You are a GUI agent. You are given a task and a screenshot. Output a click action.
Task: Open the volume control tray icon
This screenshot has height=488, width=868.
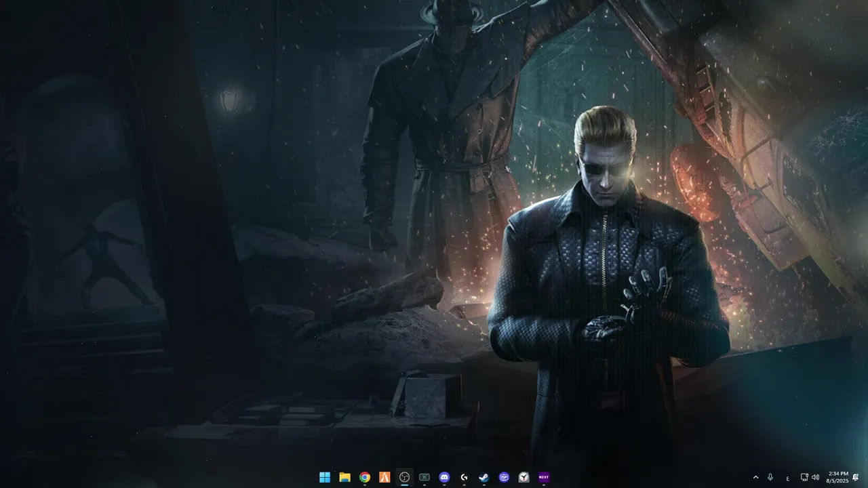coord(815,477)
